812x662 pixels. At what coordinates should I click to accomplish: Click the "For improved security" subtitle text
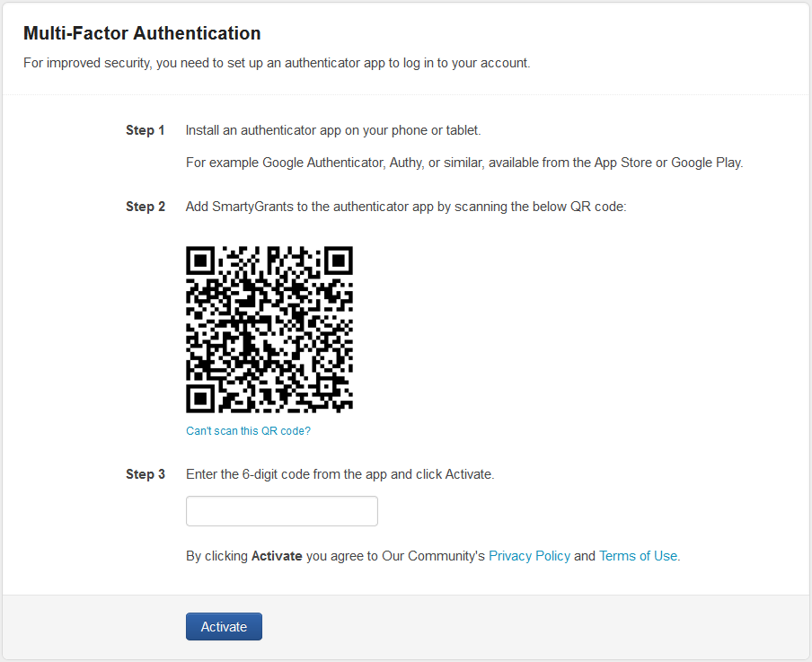point(277,64)
